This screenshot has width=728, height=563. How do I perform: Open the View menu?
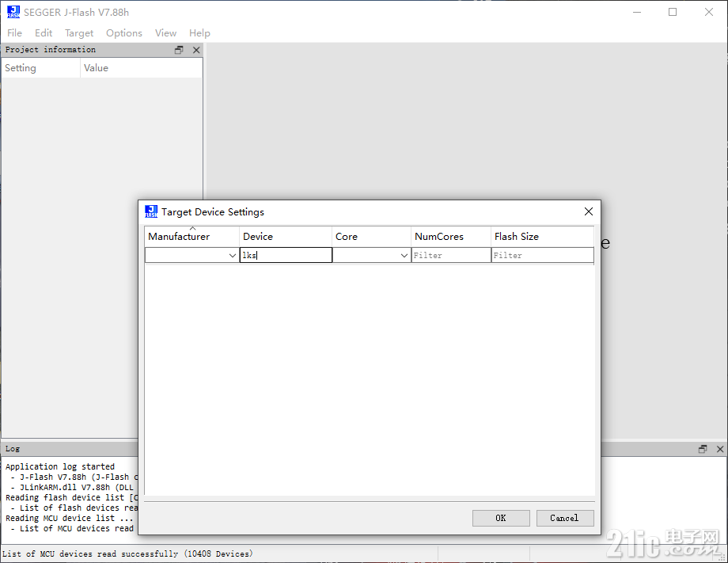(x=165, y=33)
